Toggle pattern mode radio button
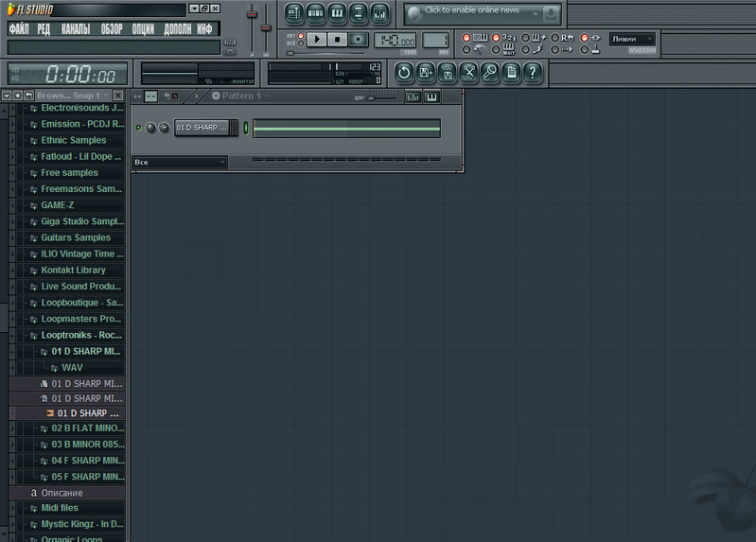The height and width of the screenshot is (542, 756). [x=301, y=35]
